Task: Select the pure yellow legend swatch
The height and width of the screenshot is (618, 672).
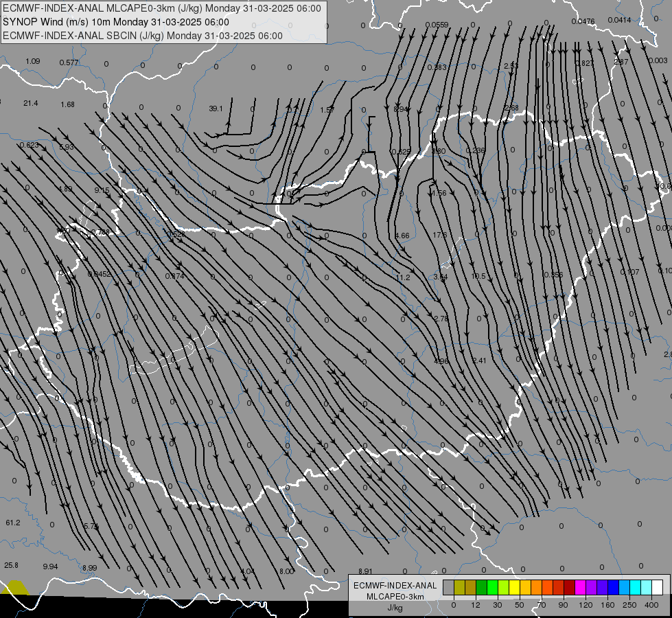Action: tap(514, 587)
